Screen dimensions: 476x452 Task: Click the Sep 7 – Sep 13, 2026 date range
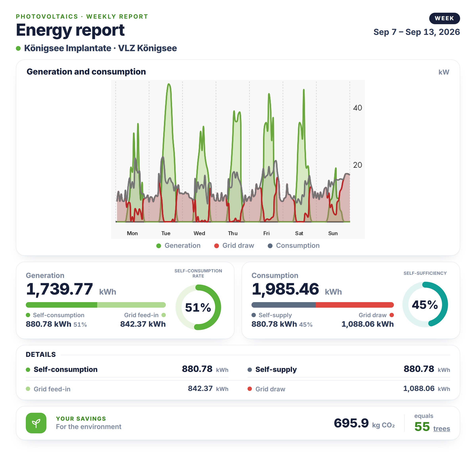416,32
